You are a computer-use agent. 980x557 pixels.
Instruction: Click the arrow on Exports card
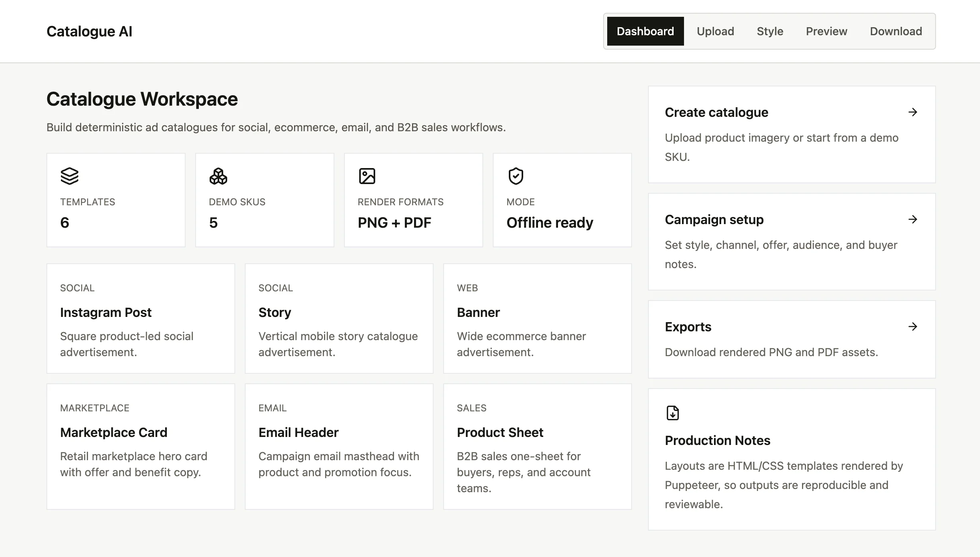913,327
